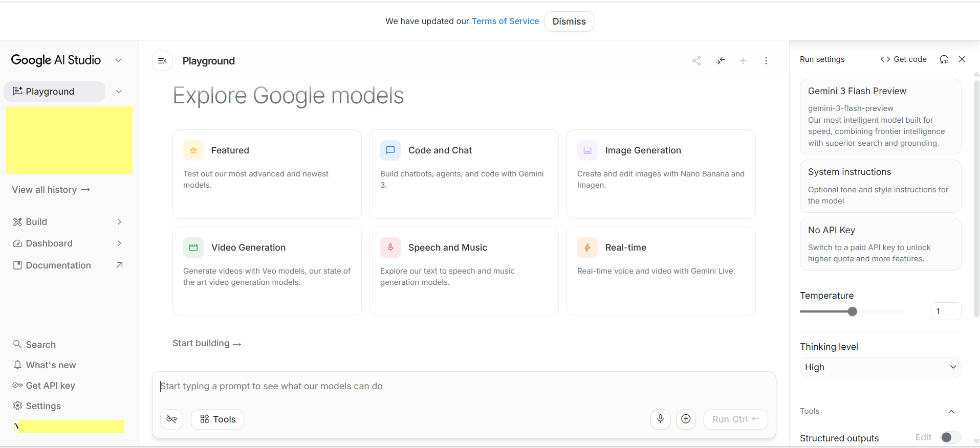
Task: Open the three-dot more options menu
Action: (x=766, y=61)
